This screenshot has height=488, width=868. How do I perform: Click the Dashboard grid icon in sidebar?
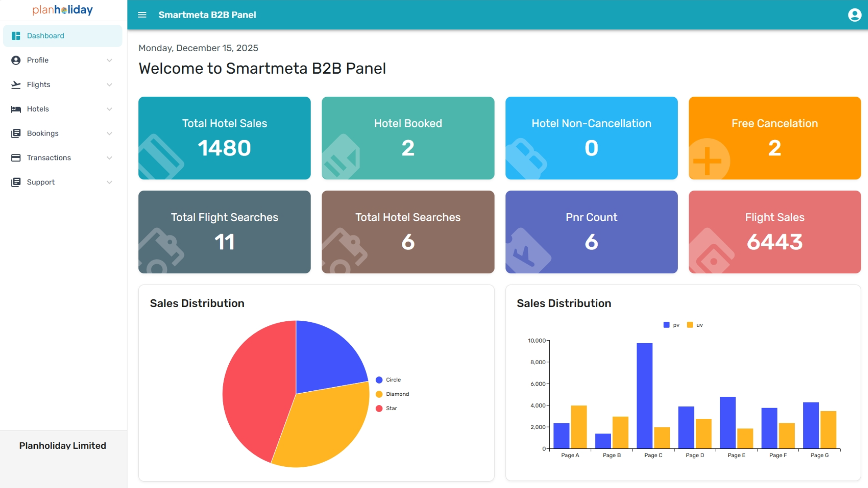click(x=16, y=36)
